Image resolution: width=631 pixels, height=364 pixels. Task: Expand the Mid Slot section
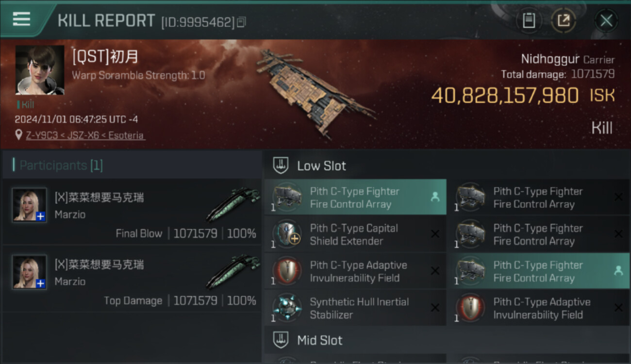[x=319, y=340]
